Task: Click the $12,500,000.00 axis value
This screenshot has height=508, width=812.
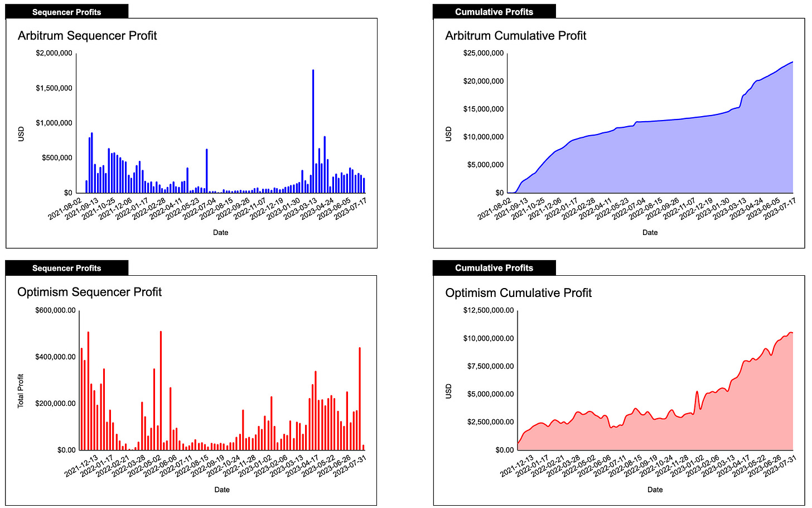Action: [489, 310]
